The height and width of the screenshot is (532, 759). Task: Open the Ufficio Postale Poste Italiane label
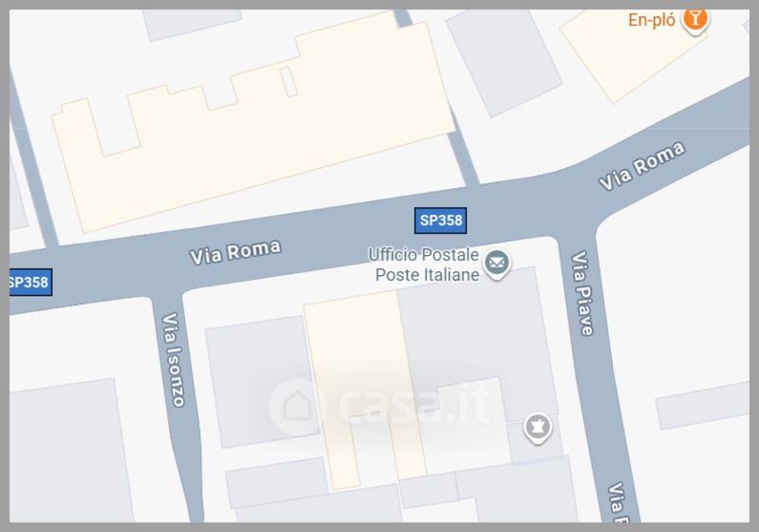tap(423, 265)
